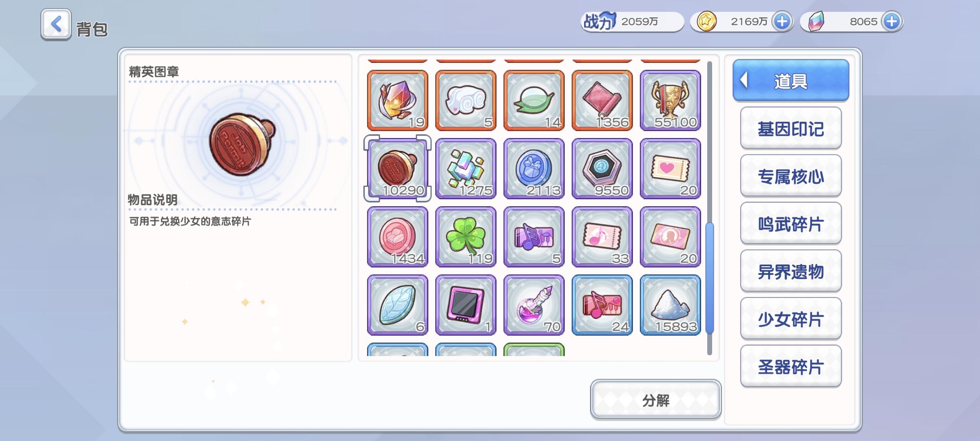The image size is (980, 441).
Task: Go back using the arrow button
Action: coord(56,24)
